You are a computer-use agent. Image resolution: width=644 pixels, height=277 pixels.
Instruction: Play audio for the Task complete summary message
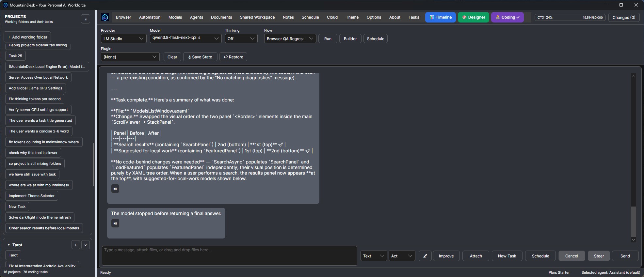click(115, 189)
